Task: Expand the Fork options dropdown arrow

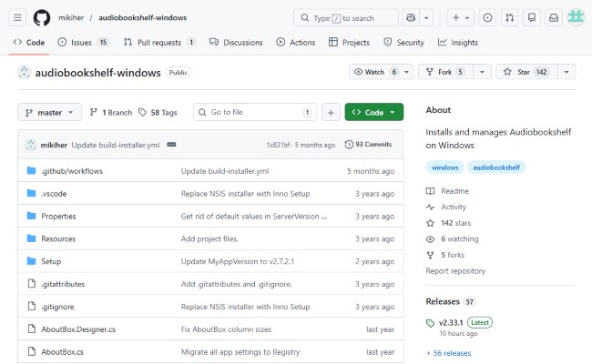Action: pos(482,72)
